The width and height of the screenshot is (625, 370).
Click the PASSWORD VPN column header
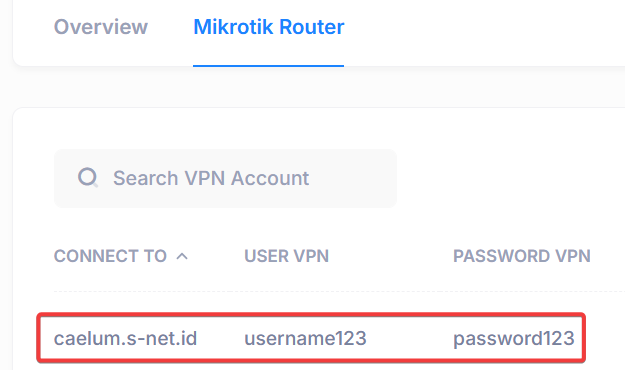point(522,256)
